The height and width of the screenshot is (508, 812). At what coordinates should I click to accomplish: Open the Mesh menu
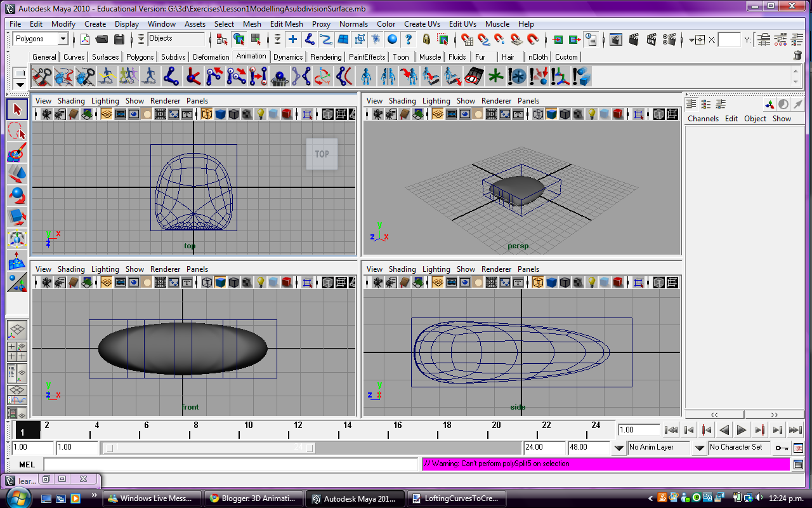pyautogui.click(x=252, y=23)
